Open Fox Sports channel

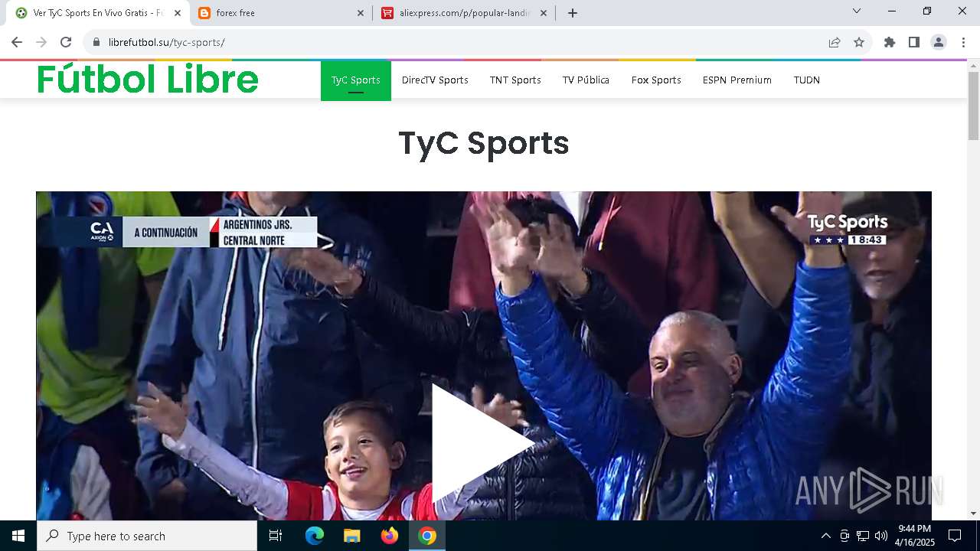(x=656, y=80)
